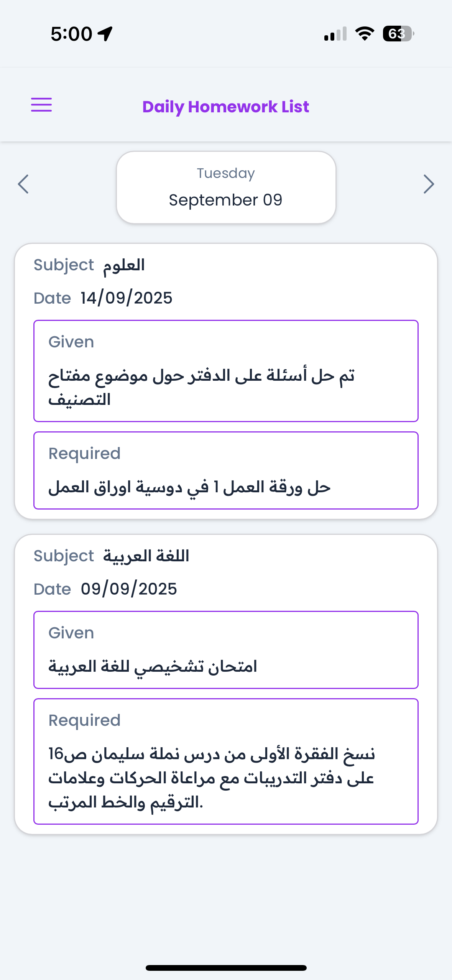
Task: Tap the cellular signal bars
Action: point(335,34)
